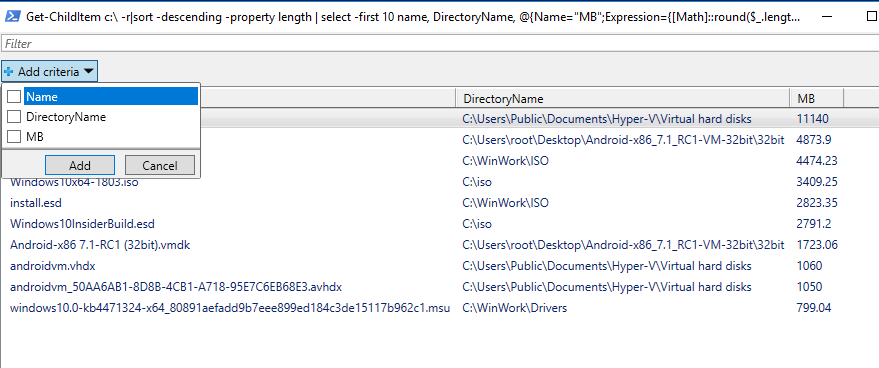Click the Add button
879x368 pixels.
[x=80, y=165]
